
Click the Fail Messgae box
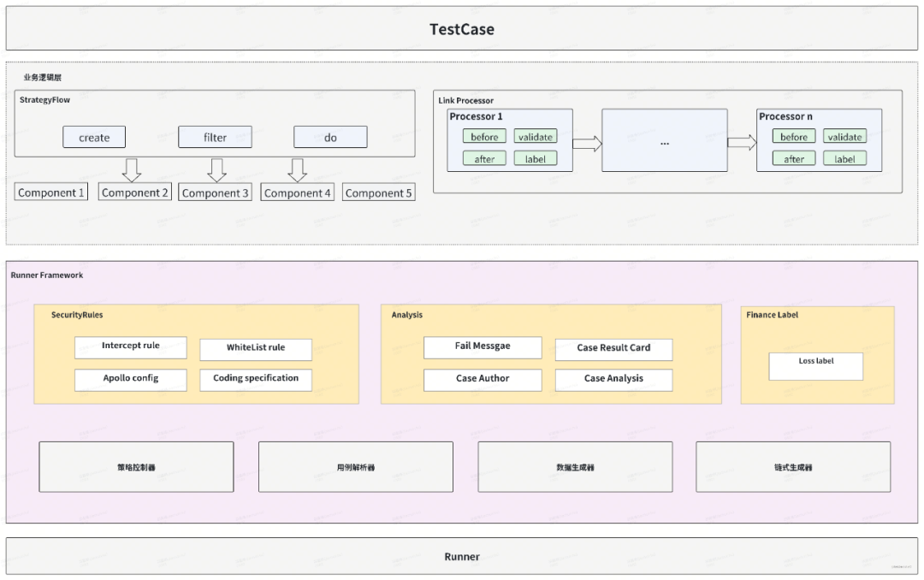pos(483,347)
